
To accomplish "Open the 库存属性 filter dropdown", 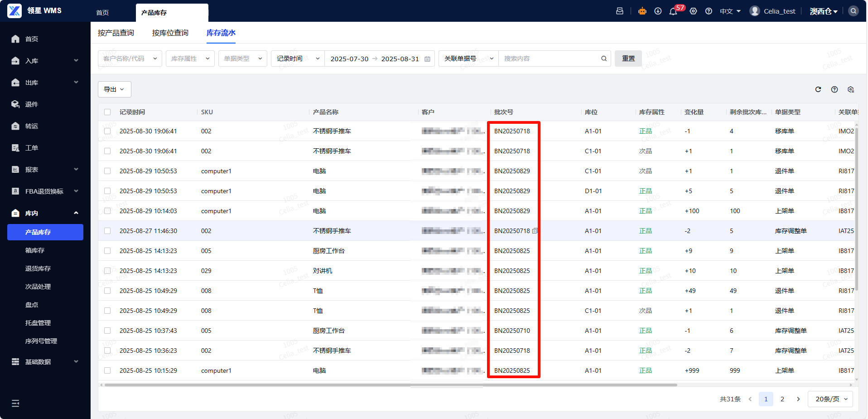I will point(190,58).
